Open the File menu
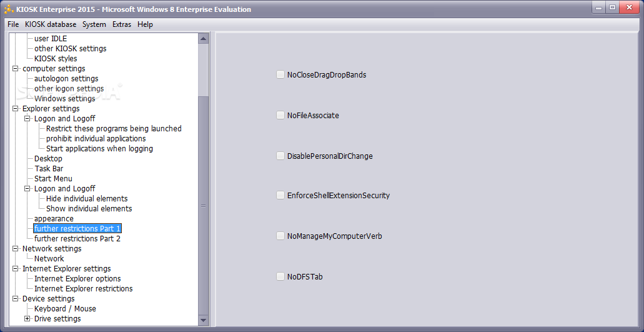 coord(13,24)
